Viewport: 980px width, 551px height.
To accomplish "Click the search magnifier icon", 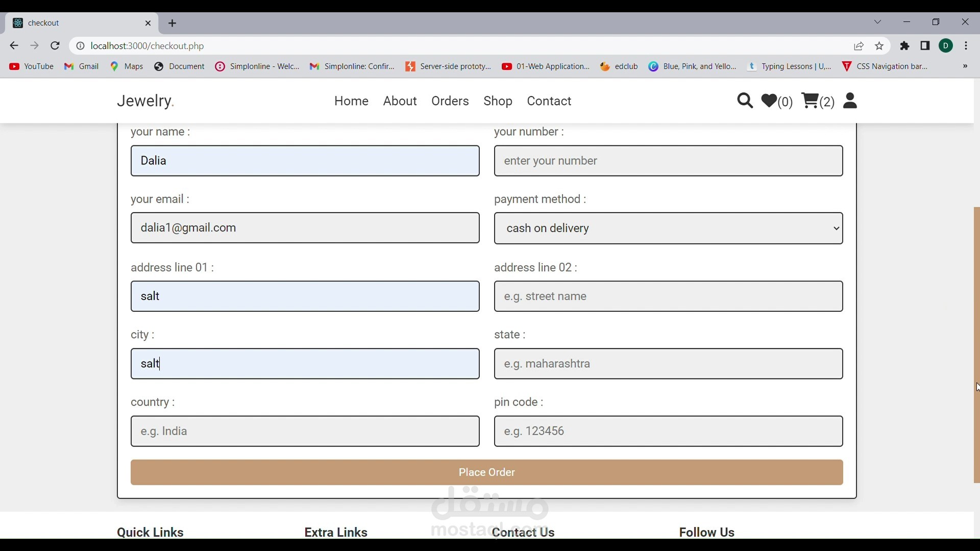I will [x=745, y=101].
